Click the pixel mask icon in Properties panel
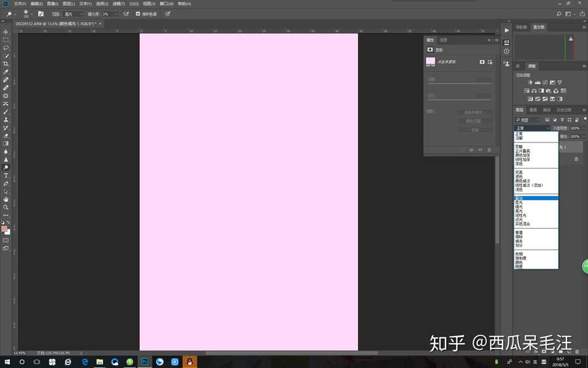 [x=482, y=62]
